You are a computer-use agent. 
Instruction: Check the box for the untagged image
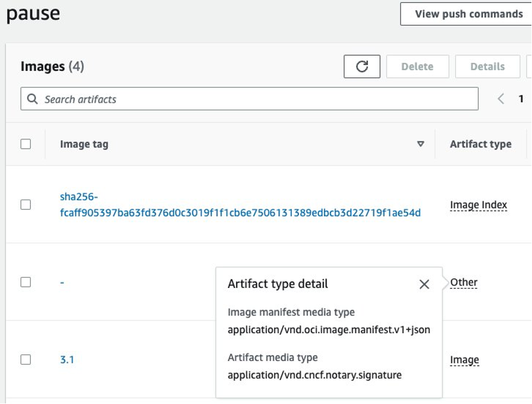25,282
